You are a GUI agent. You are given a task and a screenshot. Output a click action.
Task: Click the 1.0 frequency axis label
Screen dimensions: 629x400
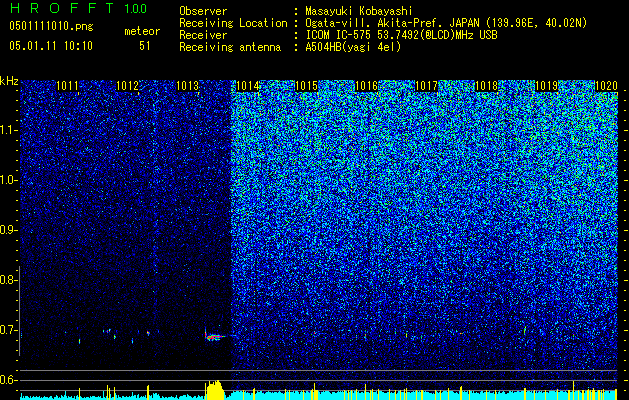coord(8,180)
